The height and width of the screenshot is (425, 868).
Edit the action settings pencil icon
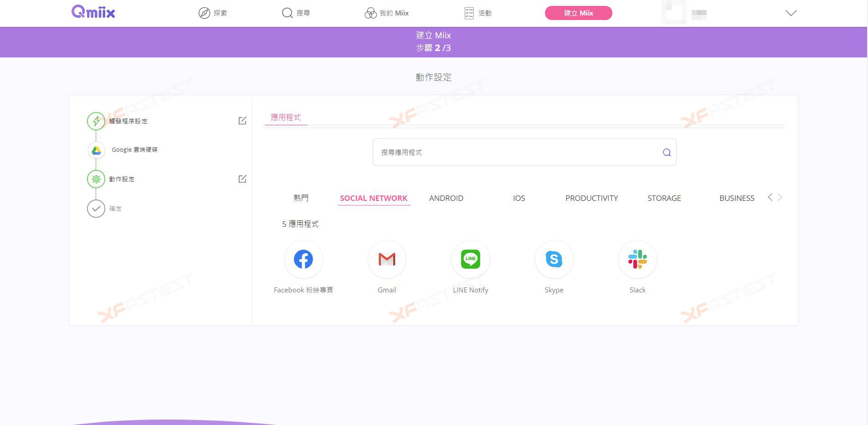pos(242,179)
